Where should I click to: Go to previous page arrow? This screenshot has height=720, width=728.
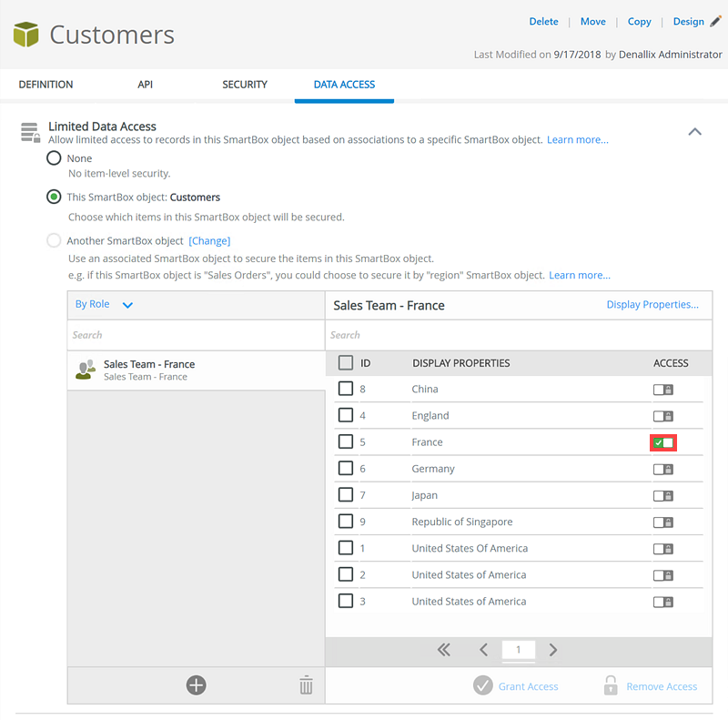point(483,650)
